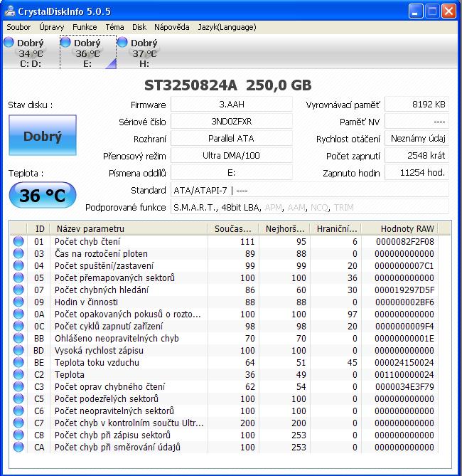The height and width of the screenshot is (476, 462).
Task: Click status orb for Počet chyb při směrování údajů
Action: (x=18, y=447)
